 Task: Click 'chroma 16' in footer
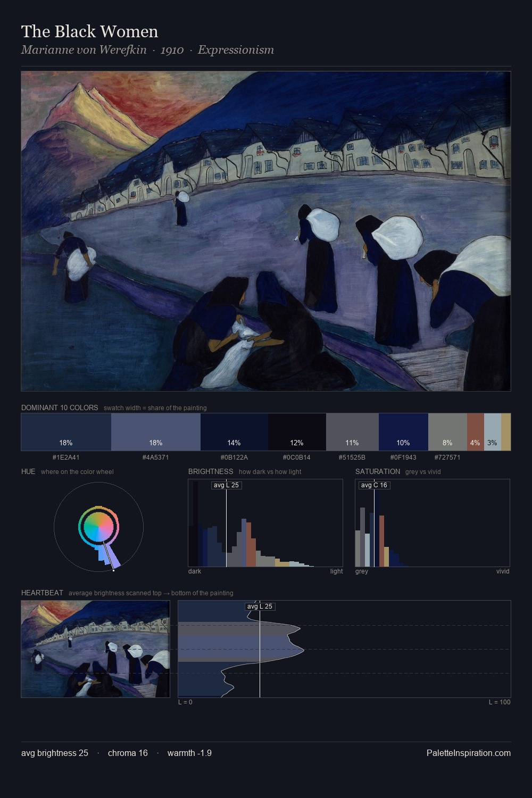[128, 753]
